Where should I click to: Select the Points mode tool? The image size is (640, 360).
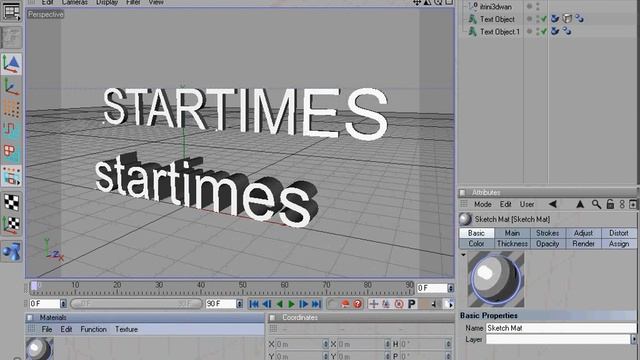(11, 109)
